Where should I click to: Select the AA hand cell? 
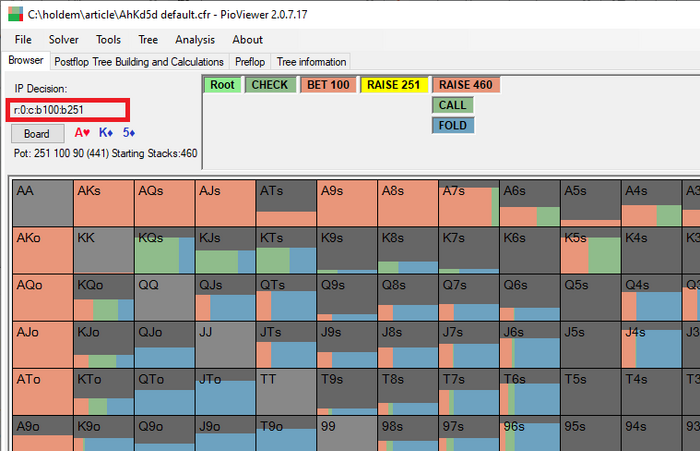(x=43, y=203)
